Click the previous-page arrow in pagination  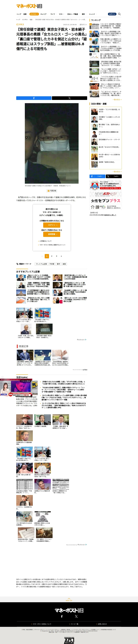pyautogui.click(x=42, y=256)
